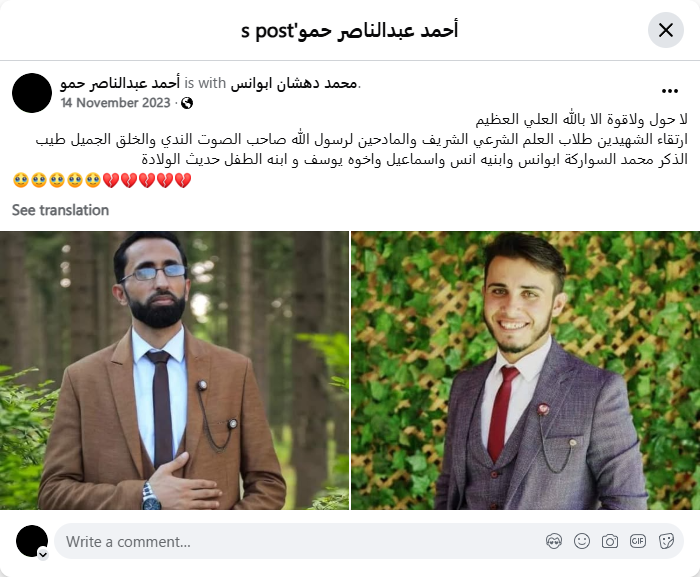Insert an emoji in the comment
This screenshot has height=577, width=700.
coord(582,541)
